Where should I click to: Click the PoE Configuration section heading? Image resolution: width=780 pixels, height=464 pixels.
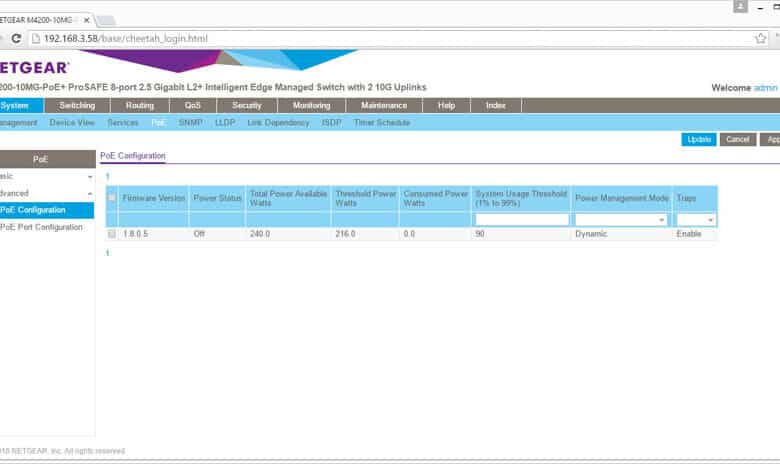(133, 156)
